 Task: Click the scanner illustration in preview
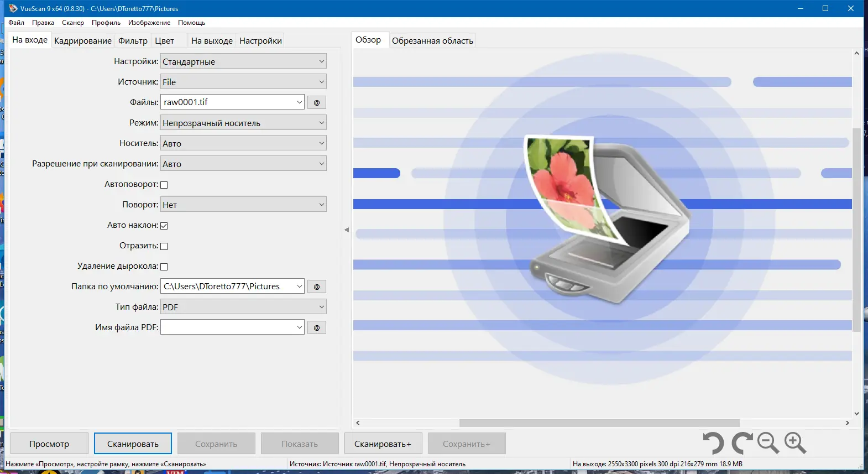tap(606, 219)
